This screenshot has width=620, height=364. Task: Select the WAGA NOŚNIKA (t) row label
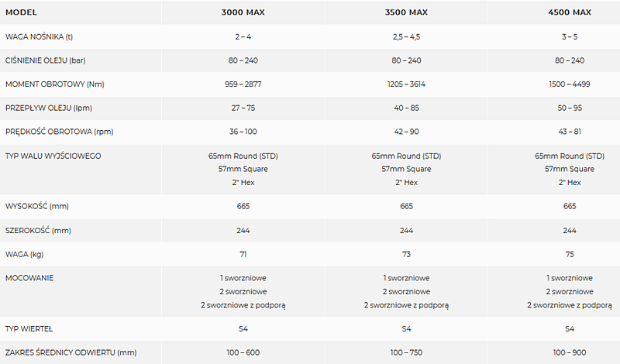pos(39,37)
